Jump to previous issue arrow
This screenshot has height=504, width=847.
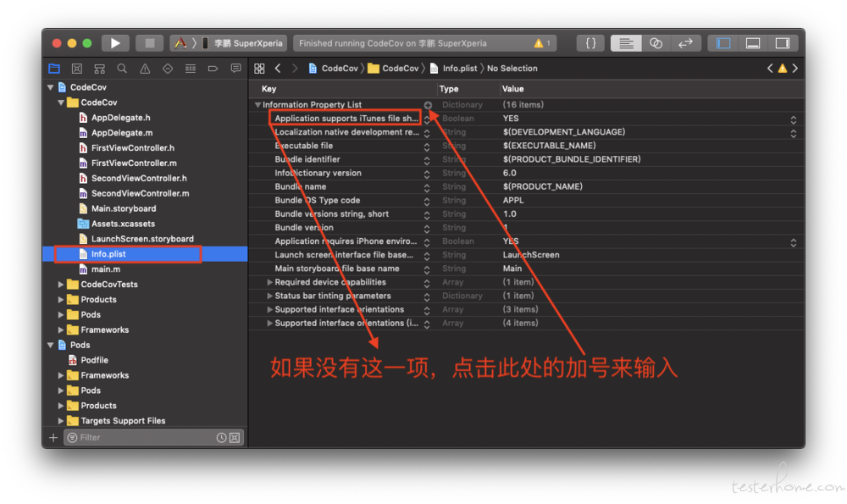[770, 69]
